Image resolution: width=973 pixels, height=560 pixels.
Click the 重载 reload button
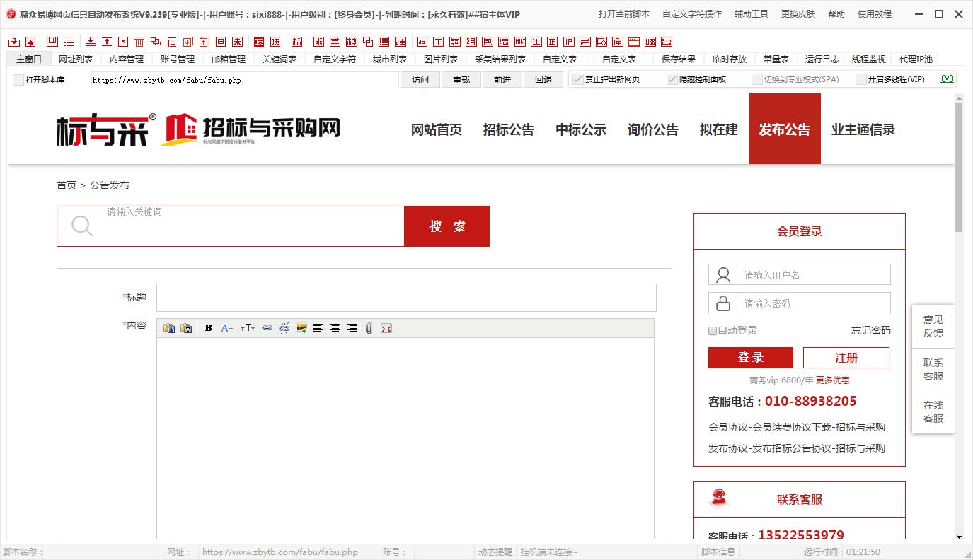pyautogui.click(x=461, y=80)
